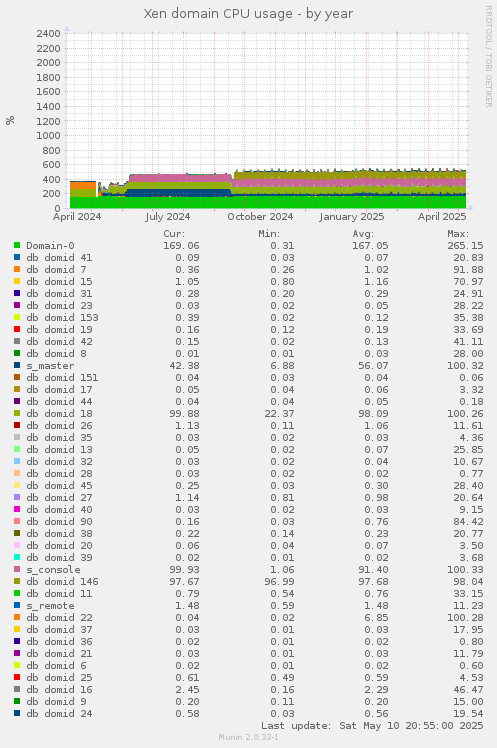Click the pink s_console legend color swatch
497x748 pixels.
point(17,569)
